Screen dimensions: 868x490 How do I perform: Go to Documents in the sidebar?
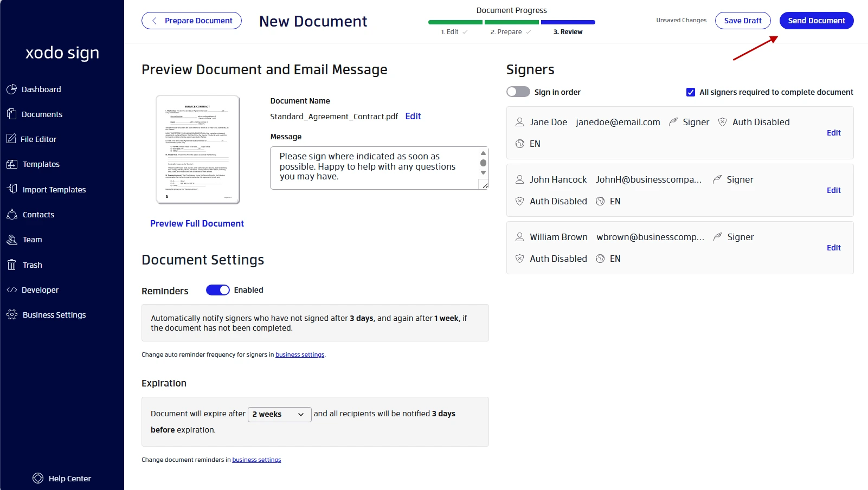42,114
